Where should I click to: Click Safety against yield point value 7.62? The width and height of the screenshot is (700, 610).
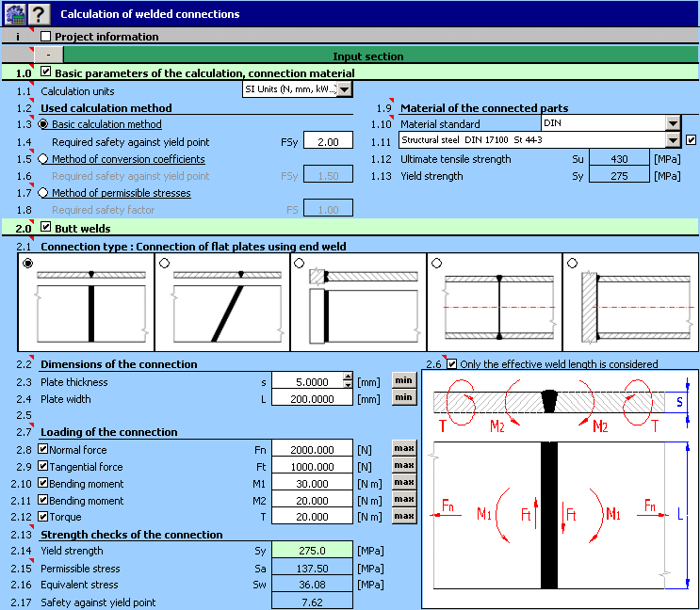coord(312,602)
